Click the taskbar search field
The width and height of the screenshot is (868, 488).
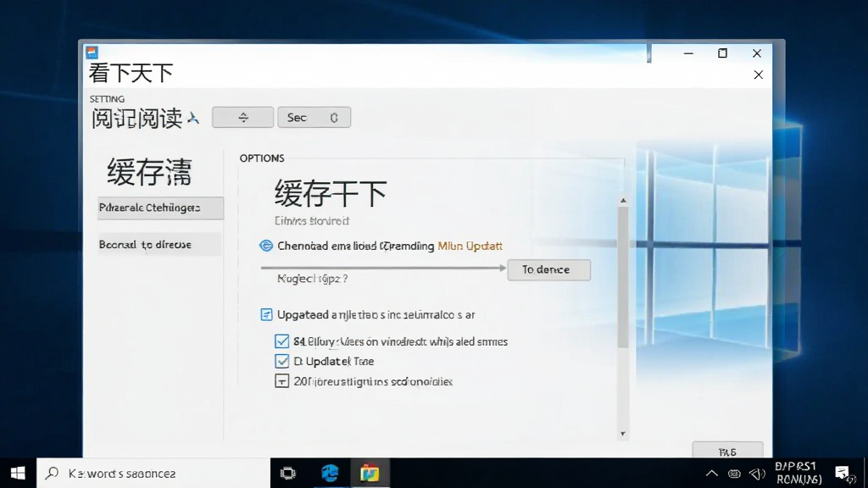[x=153, y=473]
